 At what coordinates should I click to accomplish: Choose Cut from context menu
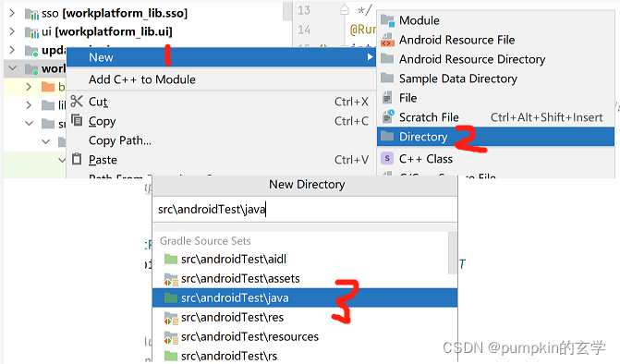point(221,102)
